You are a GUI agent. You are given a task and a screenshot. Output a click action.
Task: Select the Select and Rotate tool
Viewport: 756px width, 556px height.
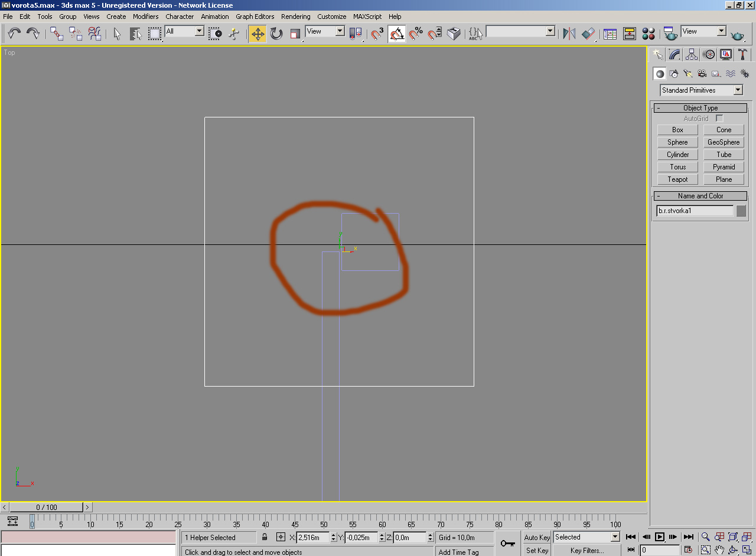(276, 34)
